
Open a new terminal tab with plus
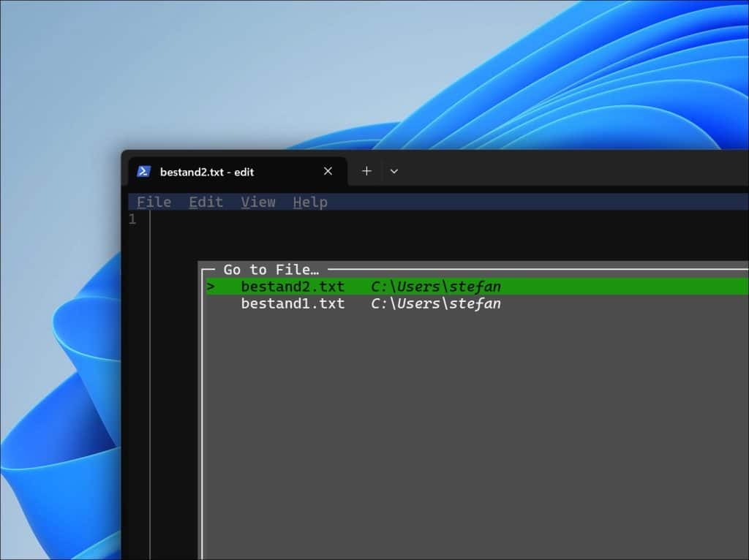(366, 171)
